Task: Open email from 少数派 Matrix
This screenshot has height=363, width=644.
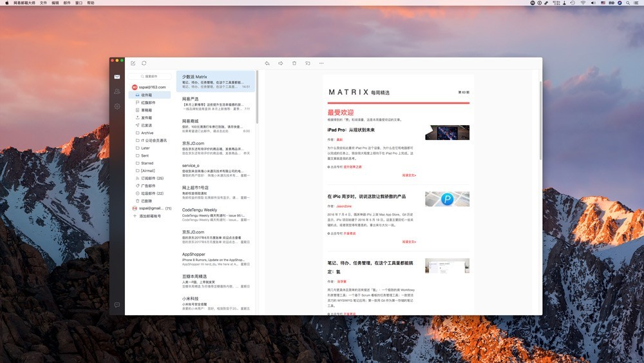Action: (x=216, y=81)
